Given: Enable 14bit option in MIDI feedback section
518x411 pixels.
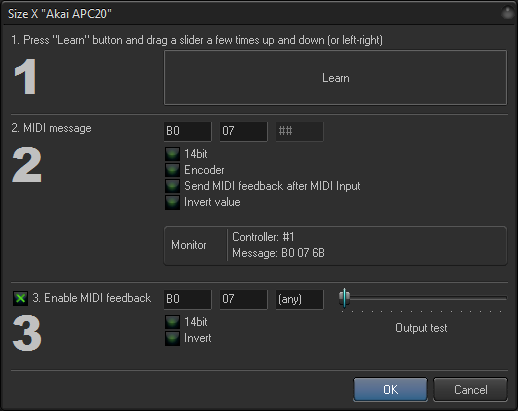Looking at the screenshot, I should point(172,322).
